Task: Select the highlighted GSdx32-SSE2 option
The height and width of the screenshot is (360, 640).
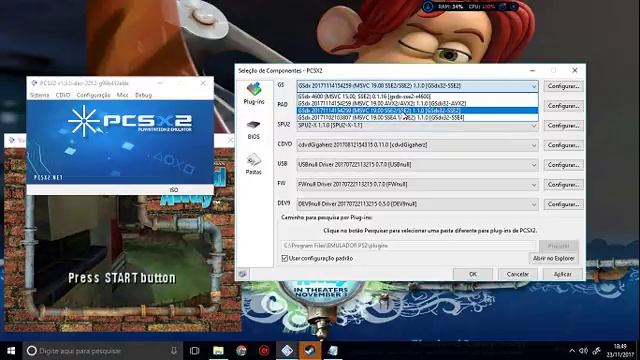Action: (417, 111)
